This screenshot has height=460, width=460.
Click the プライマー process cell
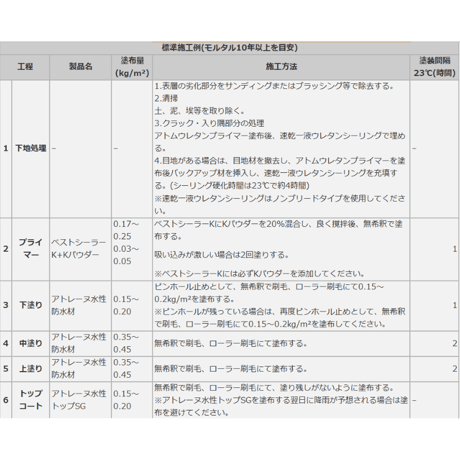tap(31, 249)
